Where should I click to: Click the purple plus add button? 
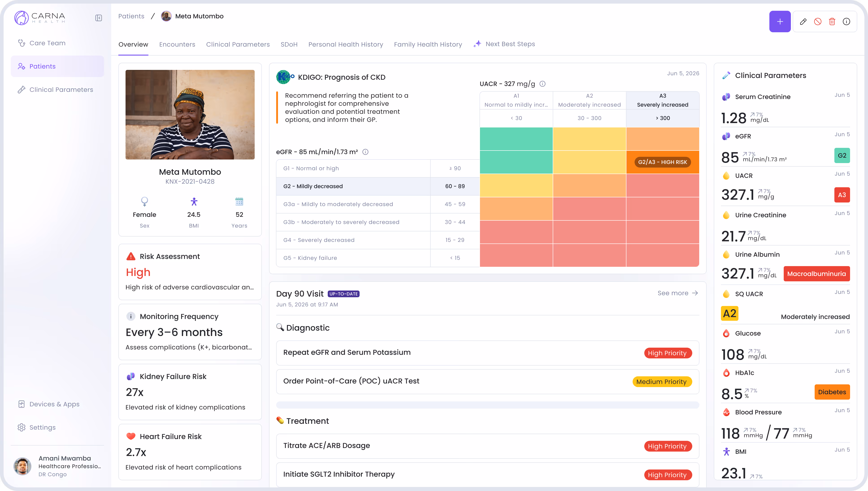pos(780,22)
